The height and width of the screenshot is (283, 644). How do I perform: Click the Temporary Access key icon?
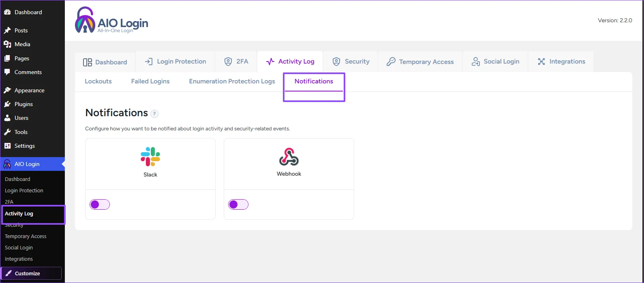(x=391, y=62)
